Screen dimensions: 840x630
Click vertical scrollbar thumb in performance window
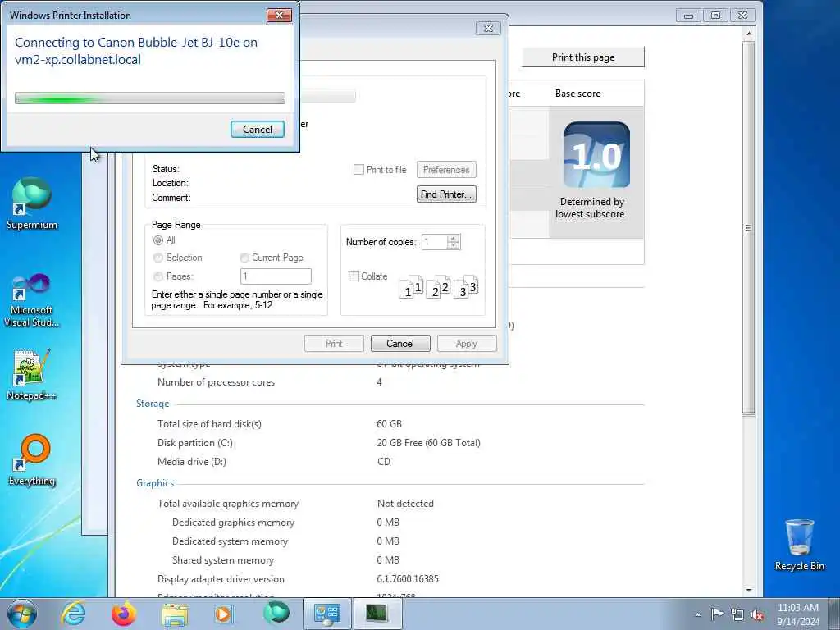[749, 228]
